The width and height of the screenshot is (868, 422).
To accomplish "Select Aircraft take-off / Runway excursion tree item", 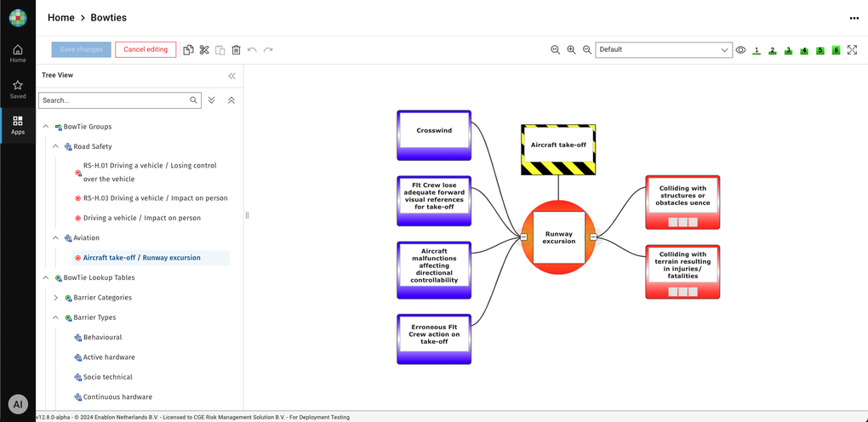I will 141,258.
